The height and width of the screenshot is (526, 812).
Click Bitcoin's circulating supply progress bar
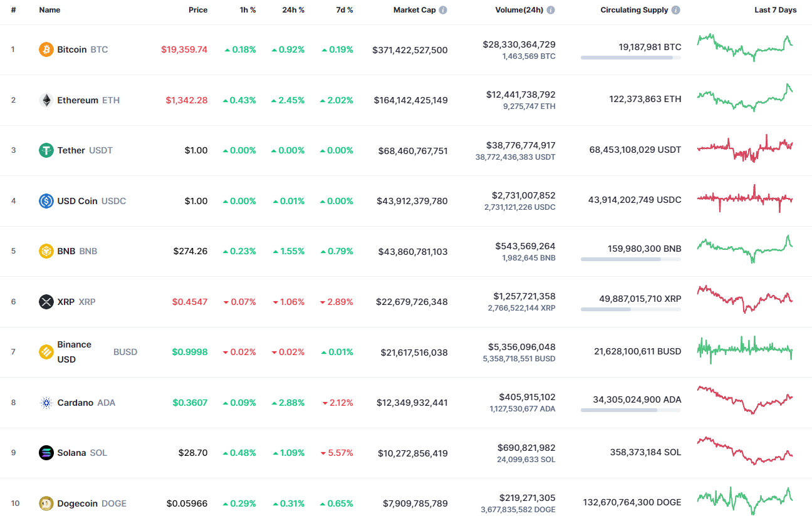click(x=631, y=58)
